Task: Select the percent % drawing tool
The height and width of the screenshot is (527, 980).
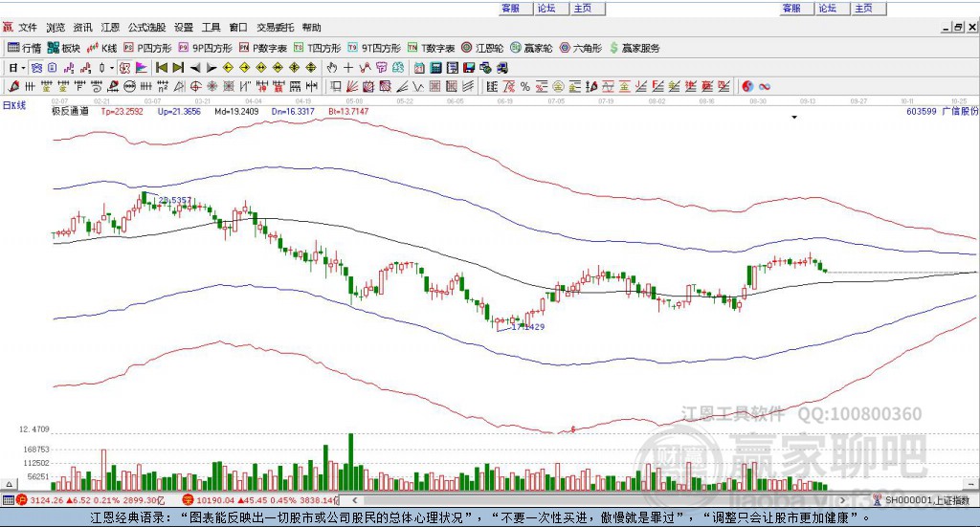Action: click(x=525, y=87)
